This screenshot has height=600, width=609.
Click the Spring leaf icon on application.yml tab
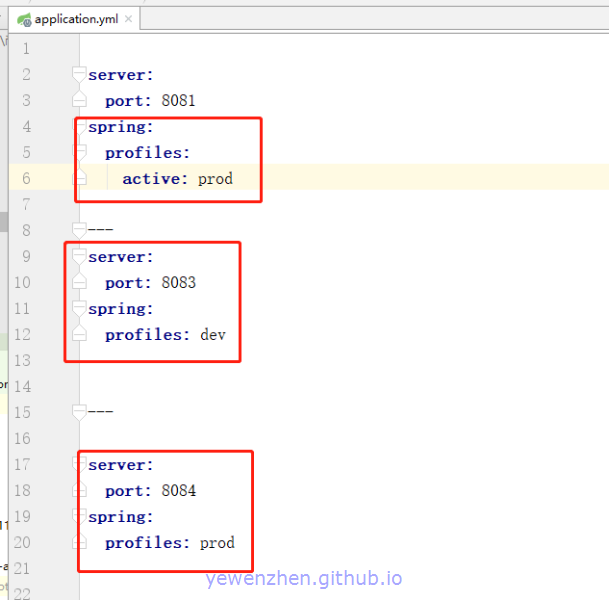point(23,19)
